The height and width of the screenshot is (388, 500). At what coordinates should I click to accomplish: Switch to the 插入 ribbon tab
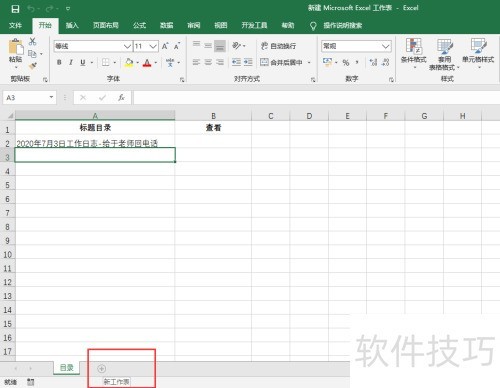tap(72, 25)
